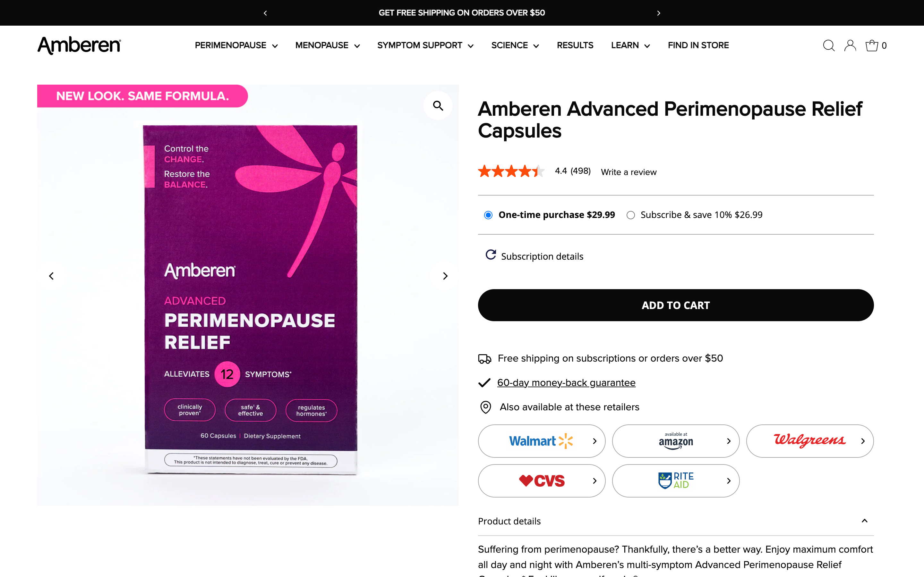Image resolution: width=924 pixels, height=577 pixels.
Task: Click the retailers location pin icon
Action: (x=485, y=407)
